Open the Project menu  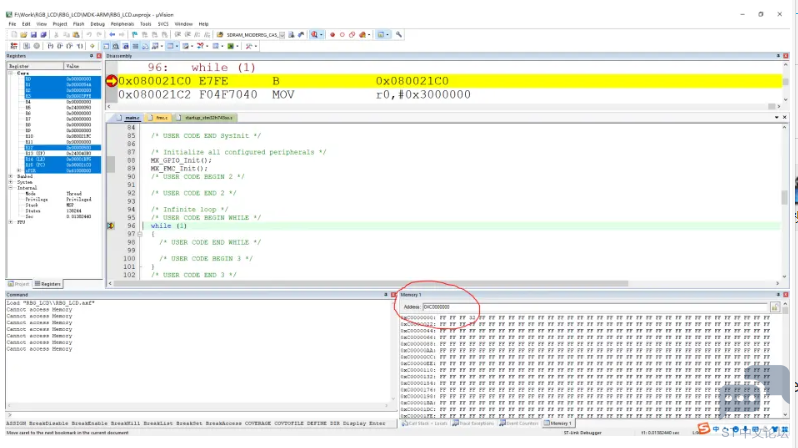60,24
